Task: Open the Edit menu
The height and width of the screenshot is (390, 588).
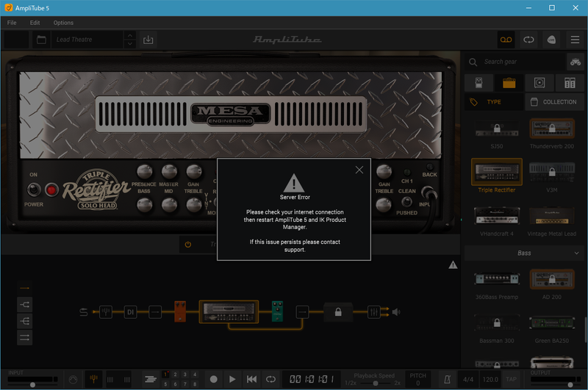Action: (35, 23)
